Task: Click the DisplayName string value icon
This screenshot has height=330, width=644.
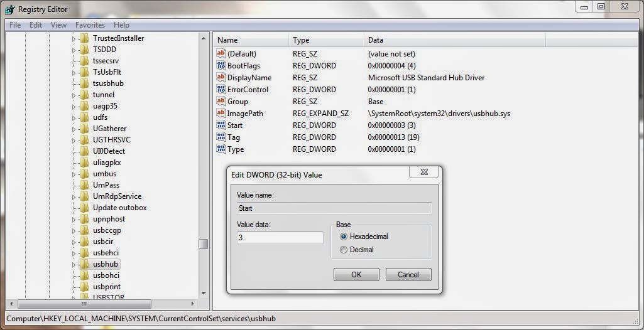Action: coord(221,77)
